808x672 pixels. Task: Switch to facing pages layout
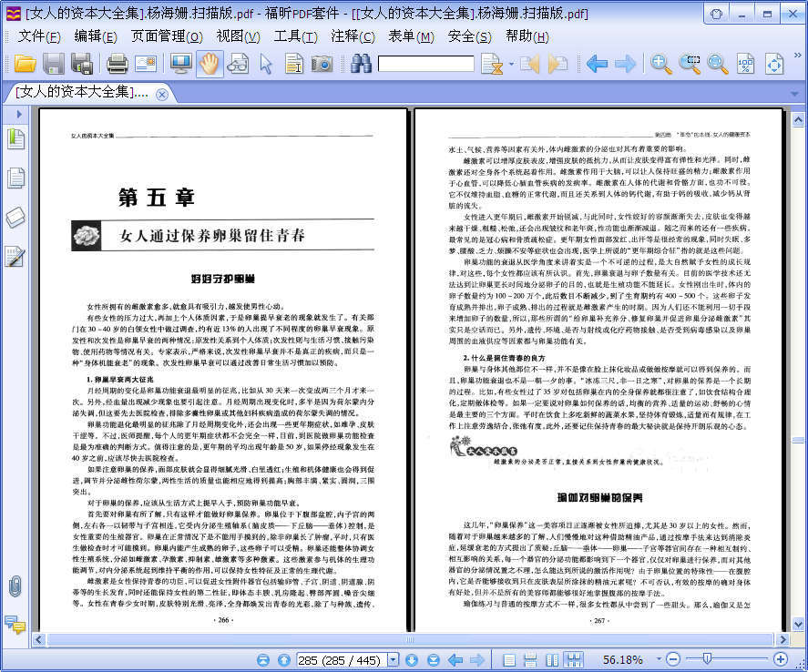coord(552,659)
